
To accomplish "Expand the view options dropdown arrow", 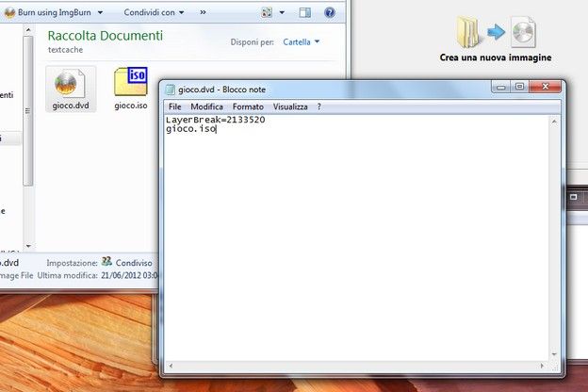I will click(x=282, y=13).
